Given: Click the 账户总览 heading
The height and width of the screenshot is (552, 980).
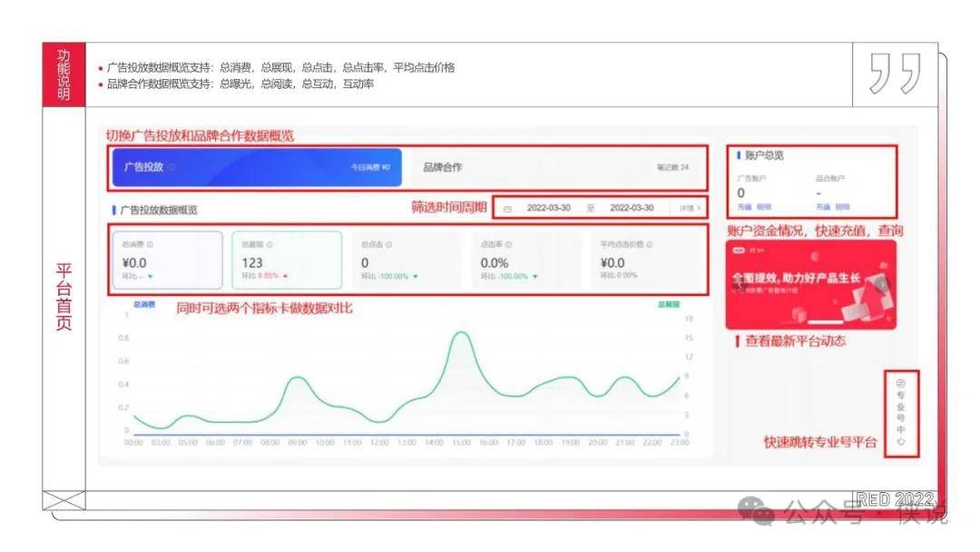Looking at the screenshot, I should pos(764,155).
